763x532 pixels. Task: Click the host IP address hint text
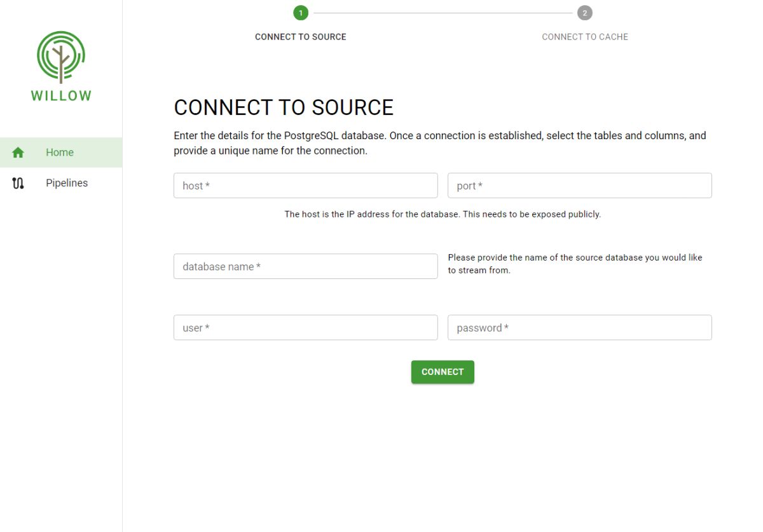pos(443,214)
